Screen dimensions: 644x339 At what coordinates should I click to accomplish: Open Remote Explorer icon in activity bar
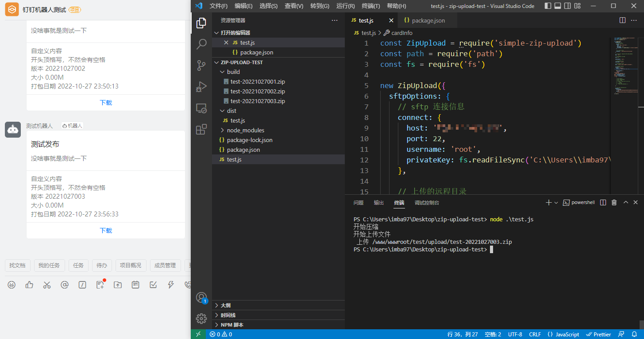(x=201, y=108)
